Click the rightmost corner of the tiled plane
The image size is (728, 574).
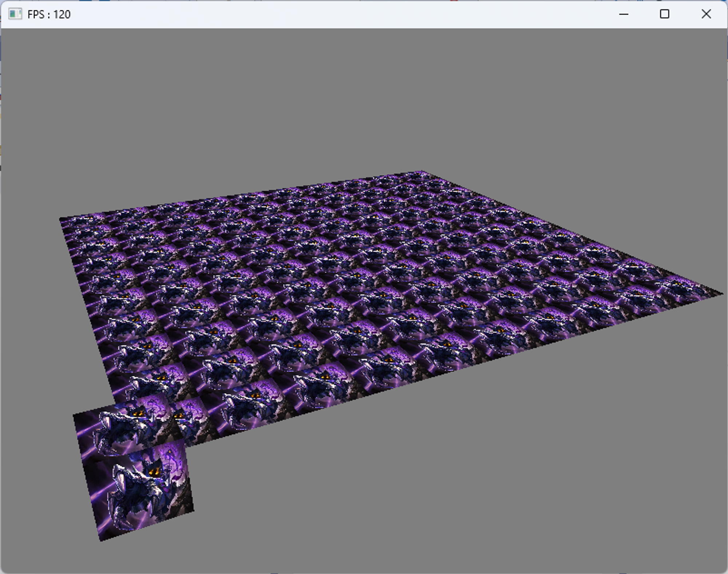pos(721,294)
